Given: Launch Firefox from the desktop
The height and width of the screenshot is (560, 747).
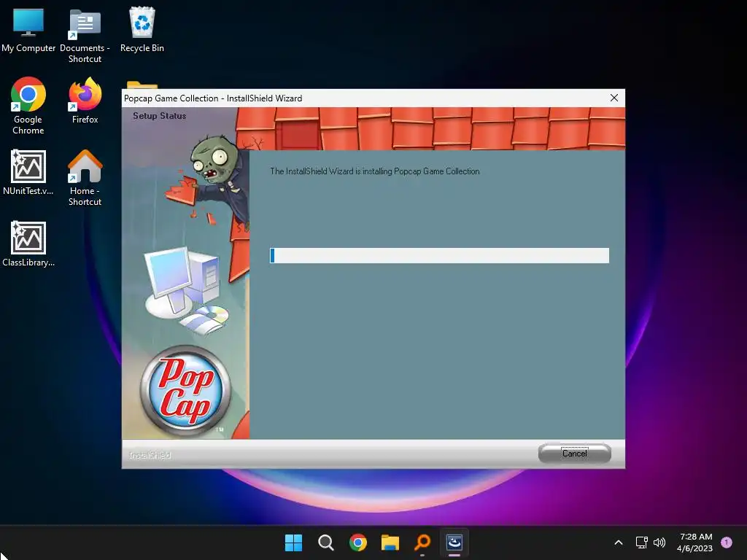Looking at the screenshot, I should (x=85, y=101).
